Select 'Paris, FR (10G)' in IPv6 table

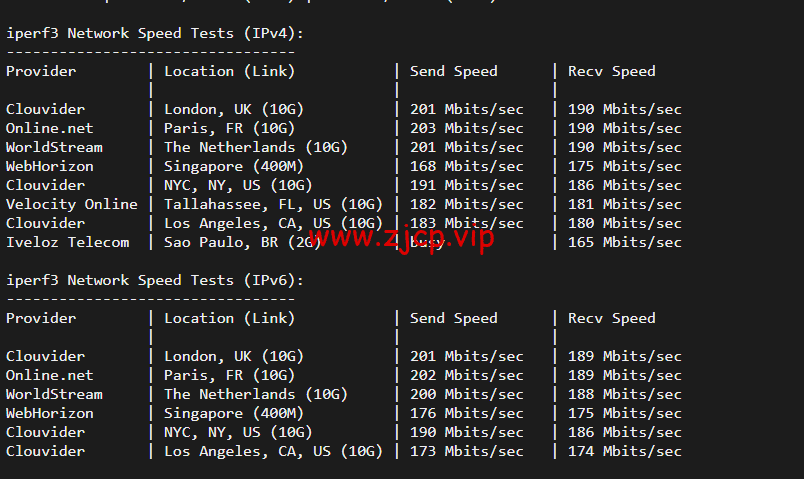tap(230, 375)
